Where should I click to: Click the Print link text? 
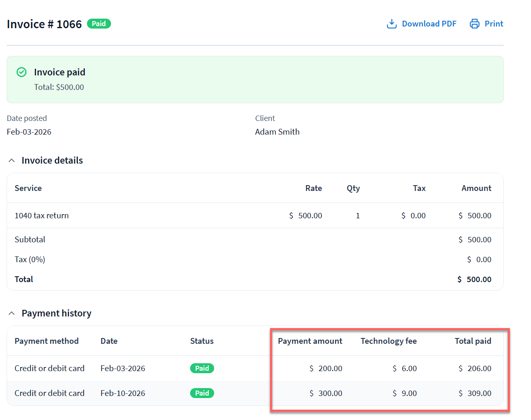pyautogui.click(x=494, y=24)
